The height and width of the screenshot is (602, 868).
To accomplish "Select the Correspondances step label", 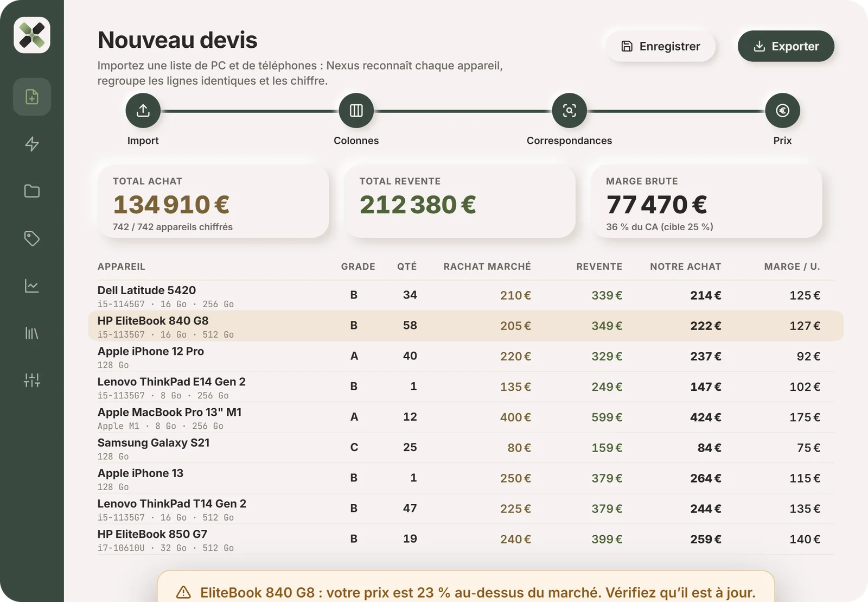I will (569, 141).
